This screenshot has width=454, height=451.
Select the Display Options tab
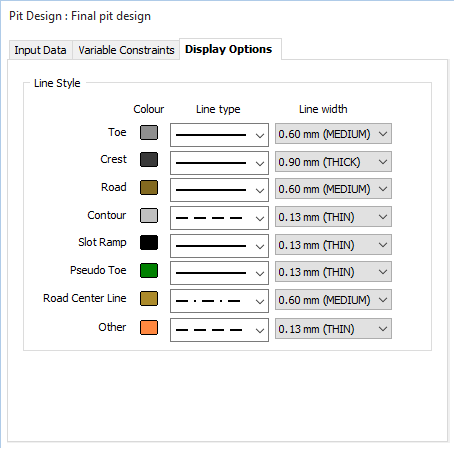coord(229,49)
